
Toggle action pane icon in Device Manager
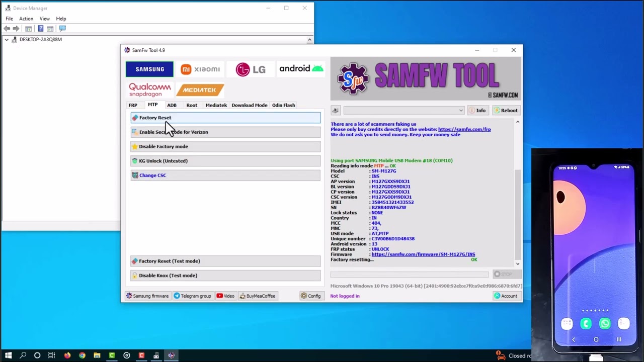[50, 29]
